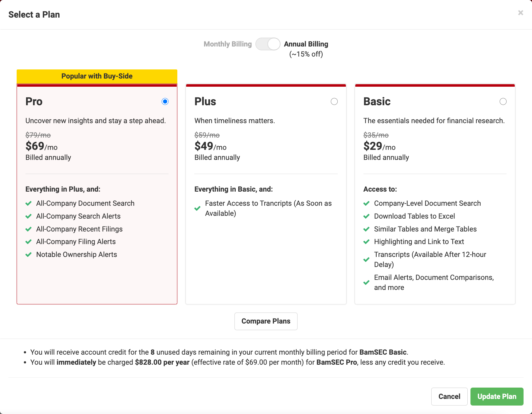This screenshot has width=532, height=414.
Task: Click checkmark beside All-Company Recent Filings
Action: [29, 229]
